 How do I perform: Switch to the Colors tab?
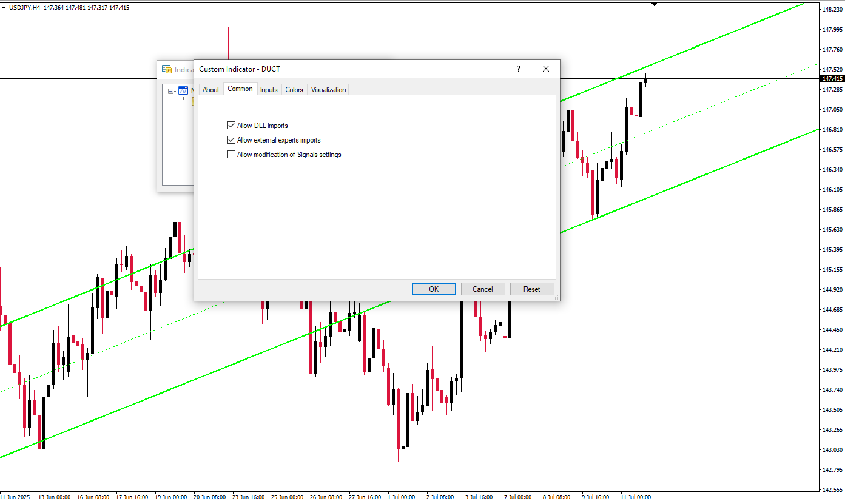click(x=294, y=90)
